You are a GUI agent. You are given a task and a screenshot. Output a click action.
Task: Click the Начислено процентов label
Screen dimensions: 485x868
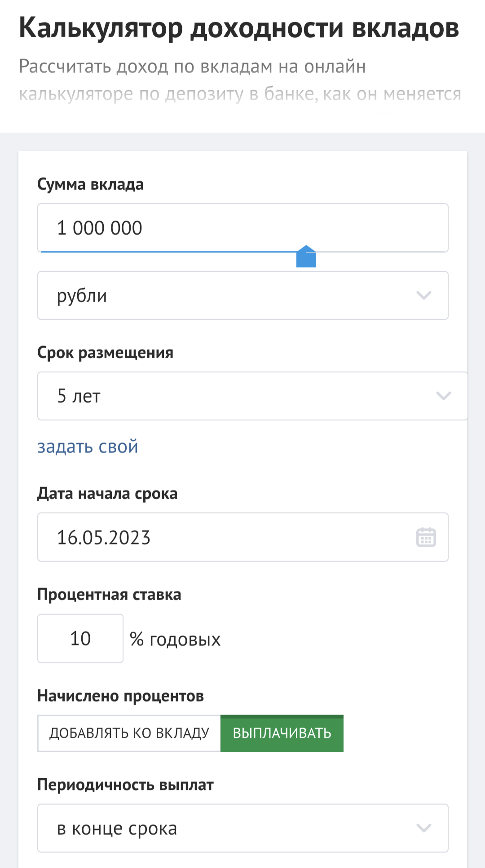tap(120, 696)
